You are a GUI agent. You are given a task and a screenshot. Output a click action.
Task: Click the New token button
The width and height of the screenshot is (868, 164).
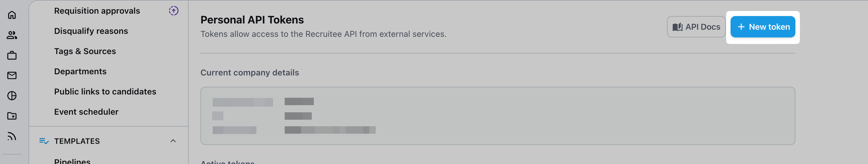(763, 27)
